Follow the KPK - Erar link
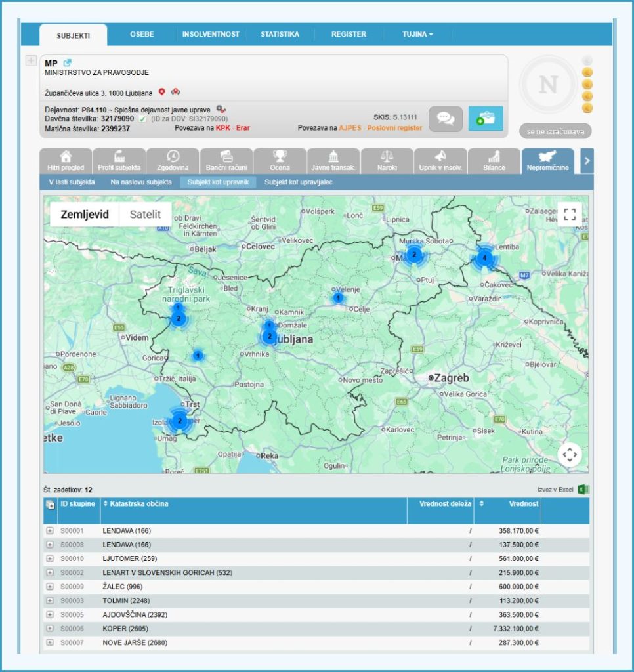This screenshot has height=672, width=634. pyautogui.click(x=233, y=128)
